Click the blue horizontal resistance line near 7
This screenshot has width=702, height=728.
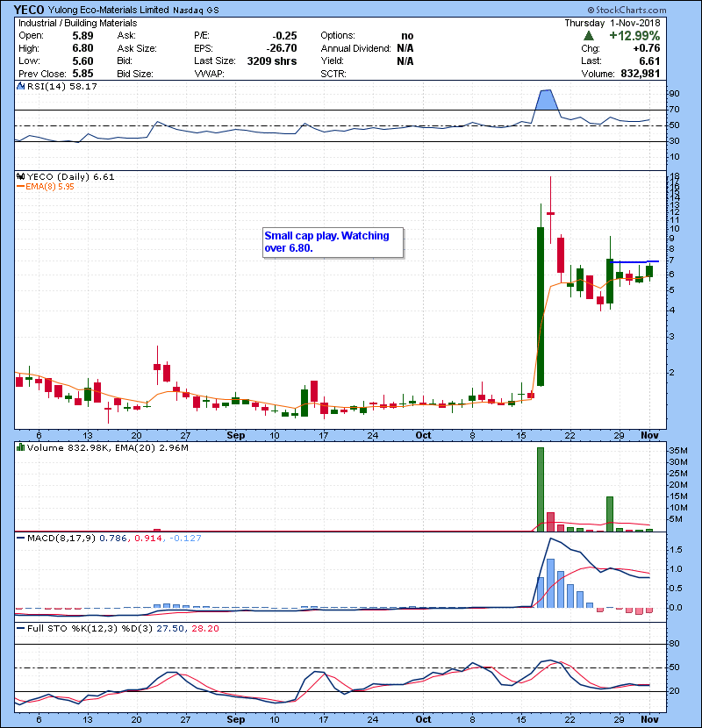[x=634, y=262]
